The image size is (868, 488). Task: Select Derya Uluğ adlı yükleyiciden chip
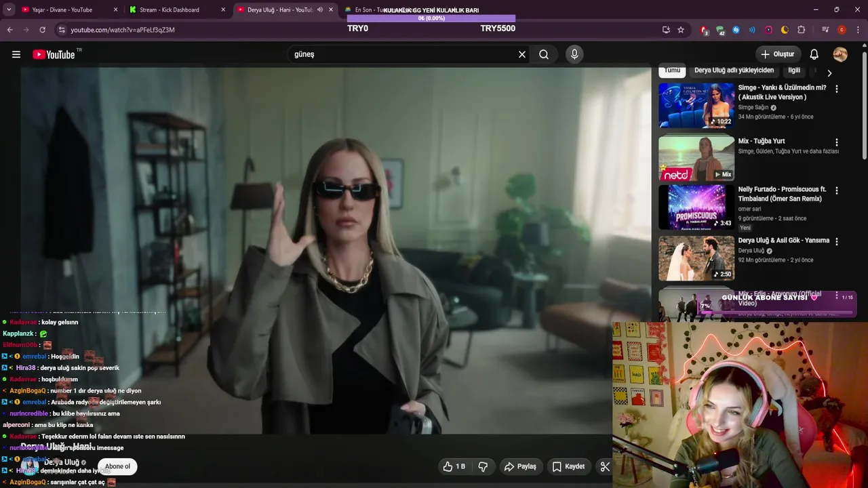[734, 70]
